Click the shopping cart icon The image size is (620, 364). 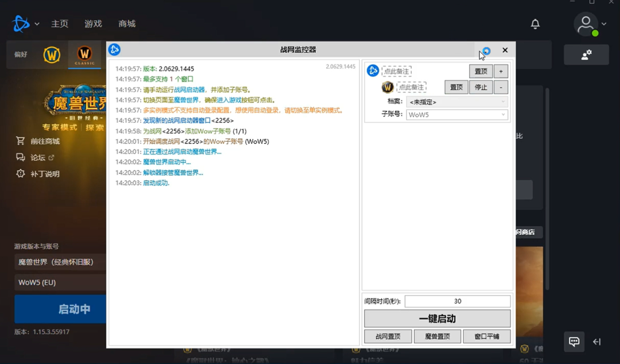(20, 141)
